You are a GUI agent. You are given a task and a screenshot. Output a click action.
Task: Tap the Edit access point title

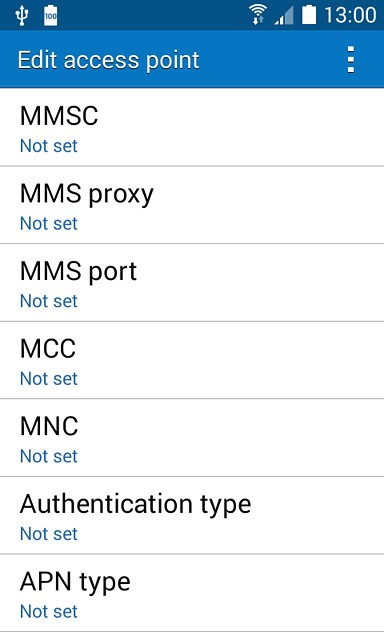109,60
